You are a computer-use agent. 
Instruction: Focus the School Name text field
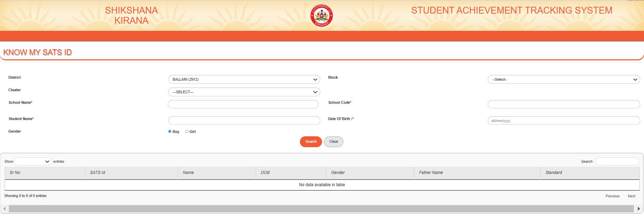coord(243,104)
